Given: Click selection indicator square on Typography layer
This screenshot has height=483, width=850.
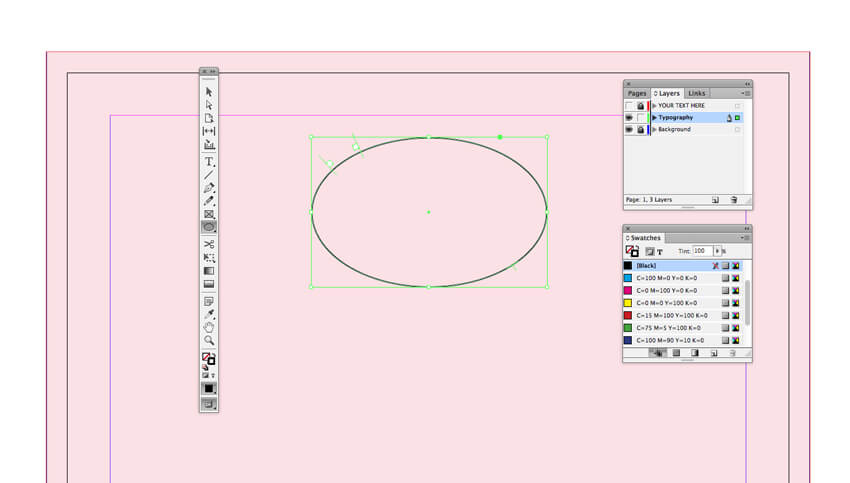Looking at the screenshot, I should (737, 118).
